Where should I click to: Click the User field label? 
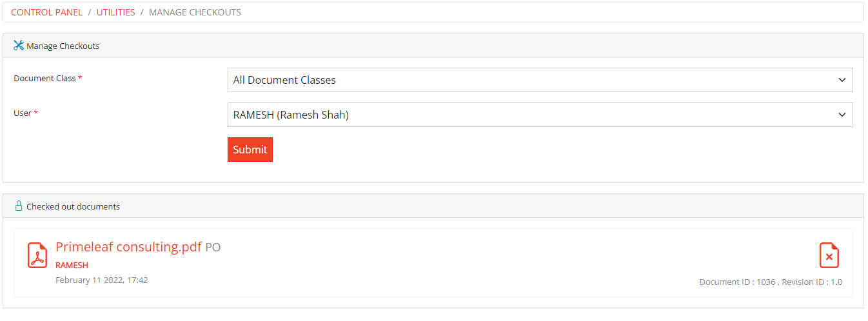[x=23, y=113]
